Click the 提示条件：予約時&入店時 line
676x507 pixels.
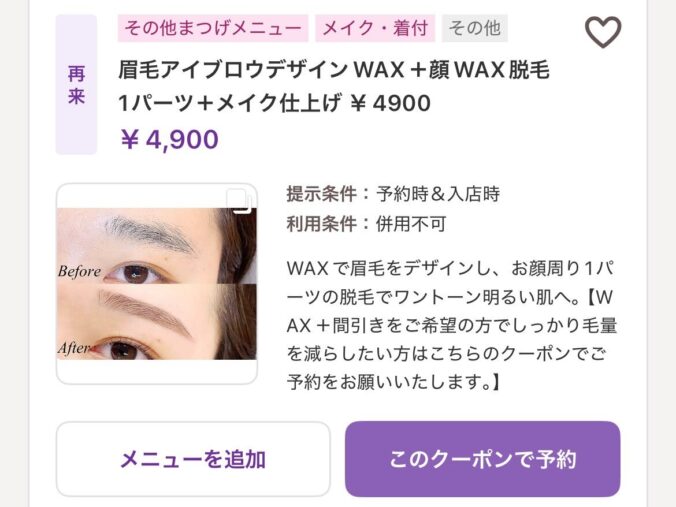393,194
